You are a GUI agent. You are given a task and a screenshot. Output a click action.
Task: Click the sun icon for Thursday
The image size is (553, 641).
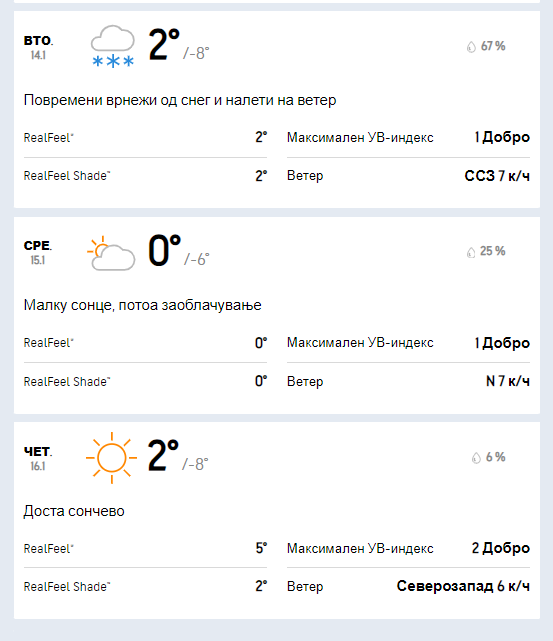tap(112, 458)
